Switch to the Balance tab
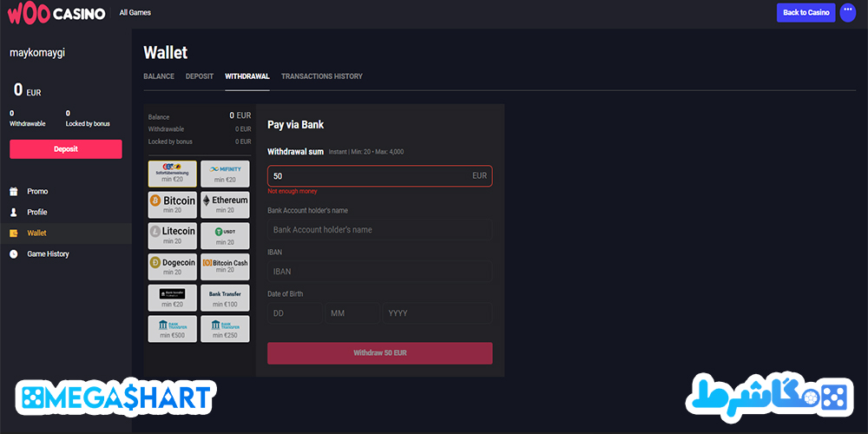 coord(159,76)
